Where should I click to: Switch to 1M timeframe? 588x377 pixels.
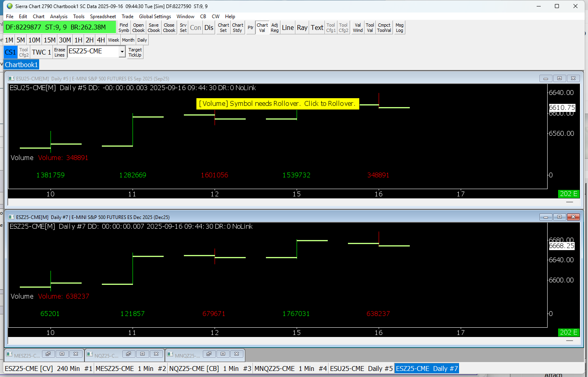pos(9,40)
